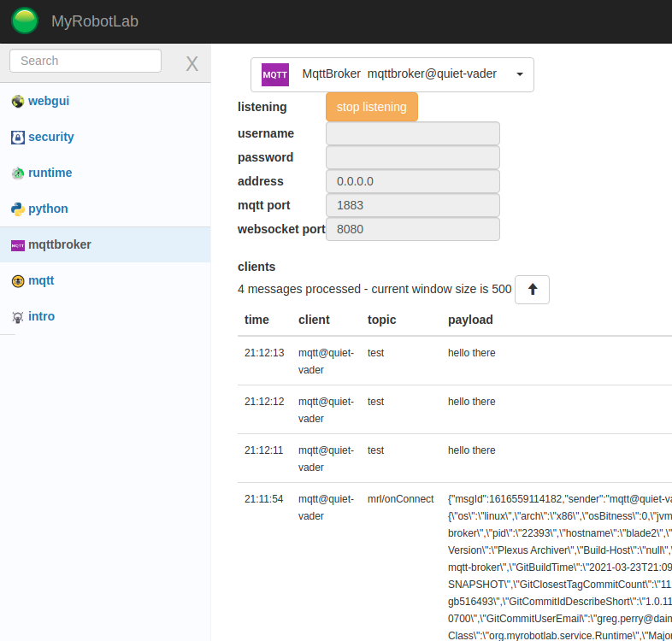Click the up arrow window size button

[x=532, y=290]
